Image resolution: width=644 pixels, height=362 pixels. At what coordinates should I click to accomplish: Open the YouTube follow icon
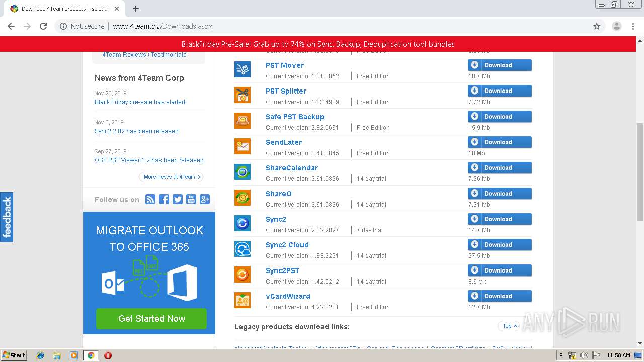click(191, 199)
